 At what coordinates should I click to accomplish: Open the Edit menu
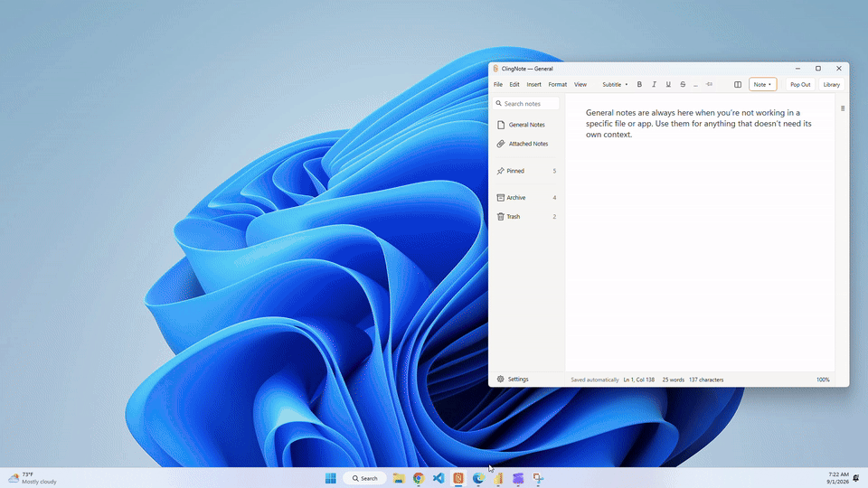(514, 85)
